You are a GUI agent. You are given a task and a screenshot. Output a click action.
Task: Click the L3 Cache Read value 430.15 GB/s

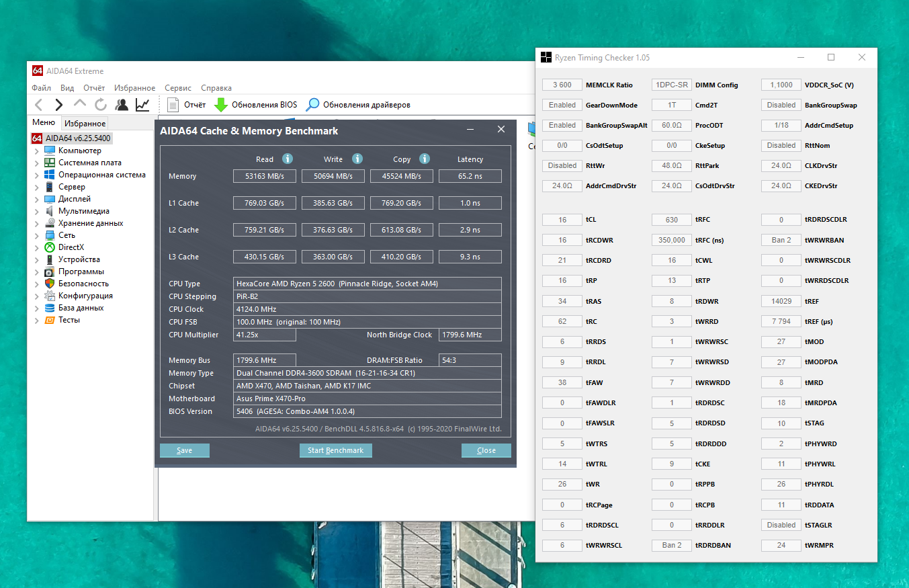coord(265,257)
